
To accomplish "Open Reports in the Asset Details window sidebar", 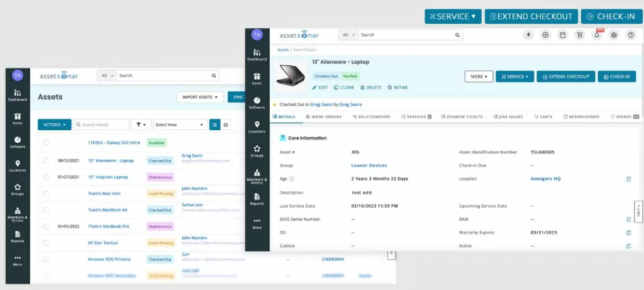I will click(x=257, y=199).
